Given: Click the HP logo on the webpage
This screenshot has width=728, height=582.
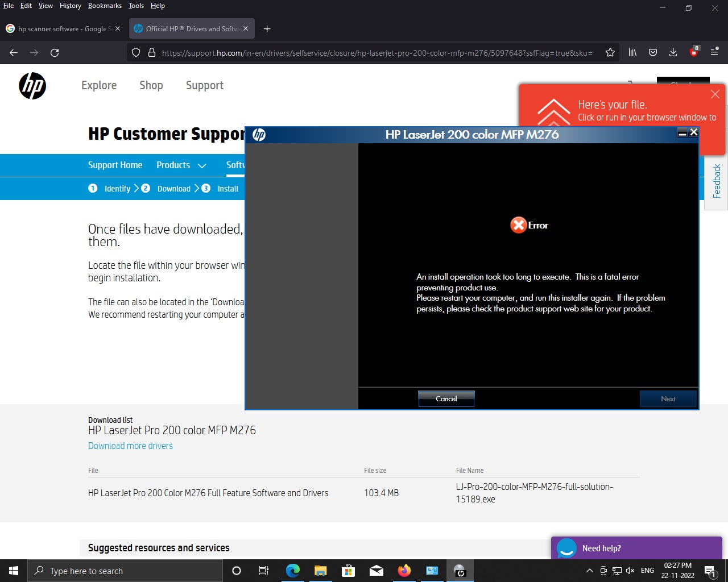Looking at the screenshot, I should pos(32,86).
